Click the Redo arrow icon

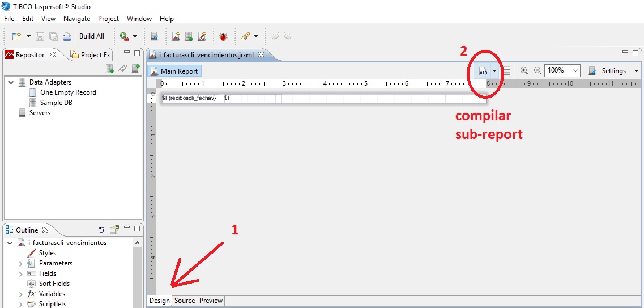288,36
